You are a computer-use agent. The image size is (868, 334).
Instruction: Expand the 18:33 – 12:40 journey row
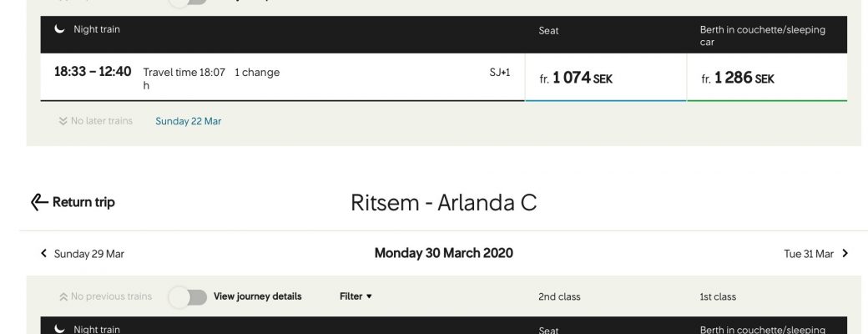tap(282, 78)
